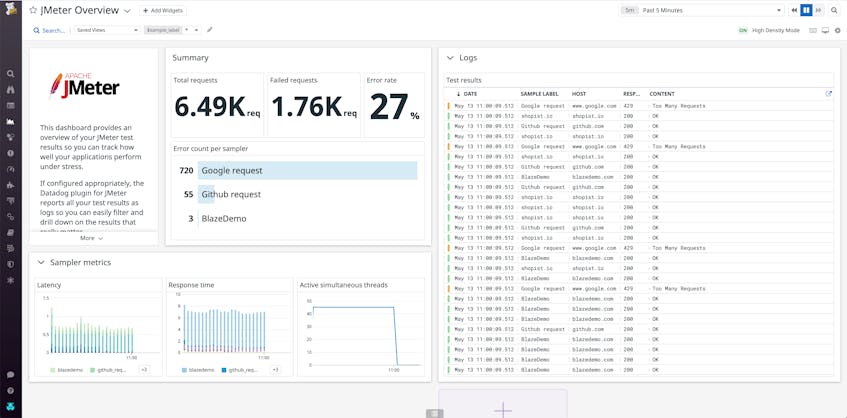The image size is (847, 418).
Task: Click the Search... field
Action: click(49, 31)
